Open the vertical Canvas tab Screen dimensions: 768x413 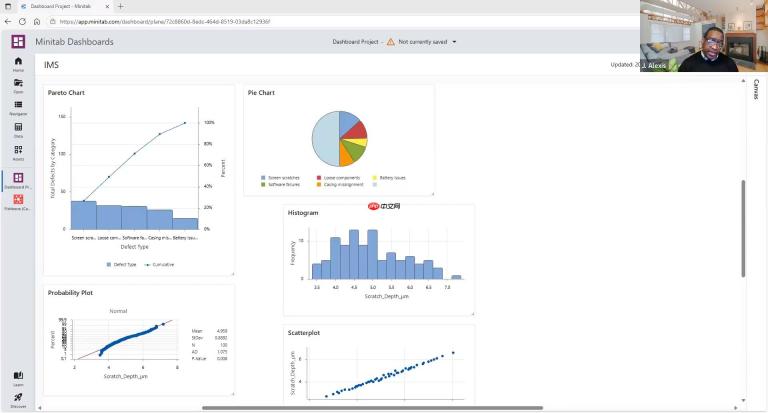(756, 89)
